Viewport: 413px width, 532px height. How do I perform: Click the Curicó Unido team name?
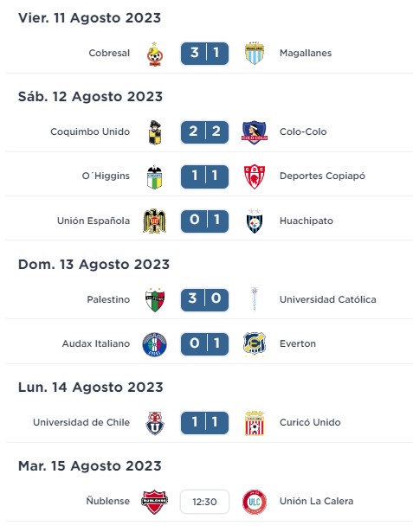point(310,422)
